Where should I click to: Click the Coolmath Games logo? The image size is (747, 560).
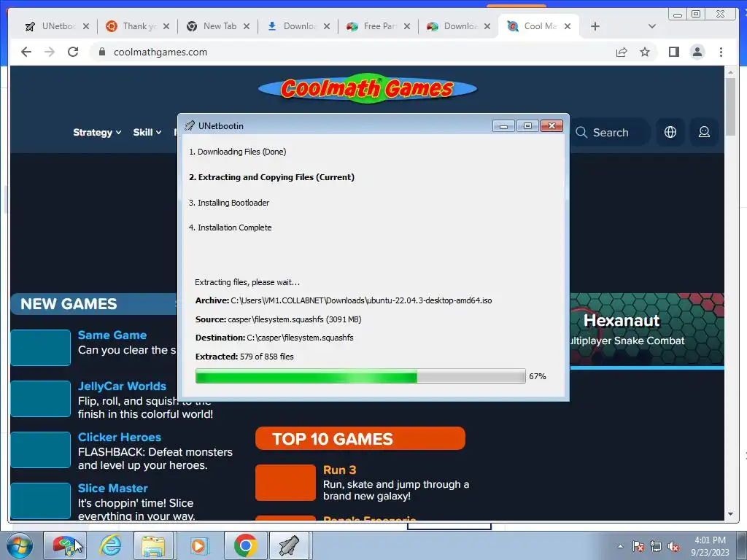click(368, 88)
